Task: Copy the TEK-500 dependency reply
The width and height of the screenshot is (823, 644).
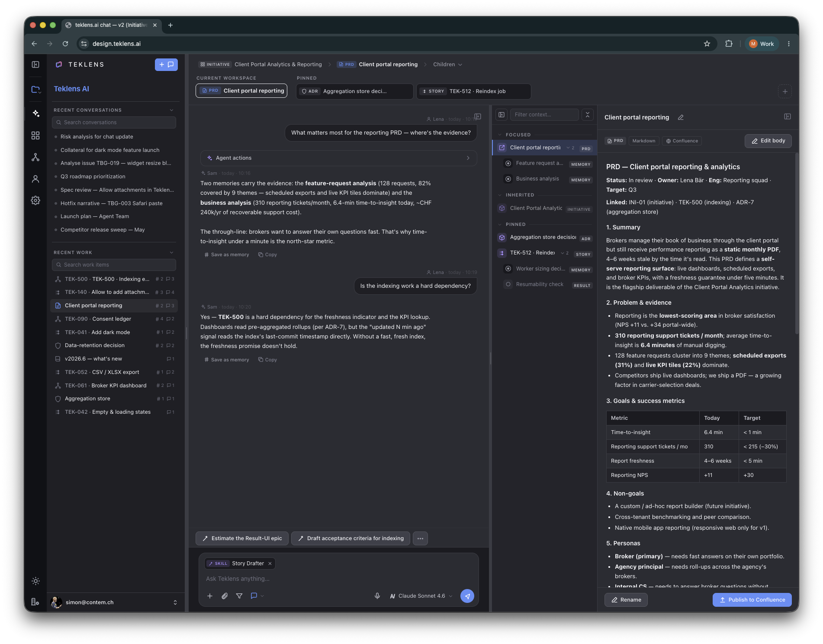Action: coord(267,360)
